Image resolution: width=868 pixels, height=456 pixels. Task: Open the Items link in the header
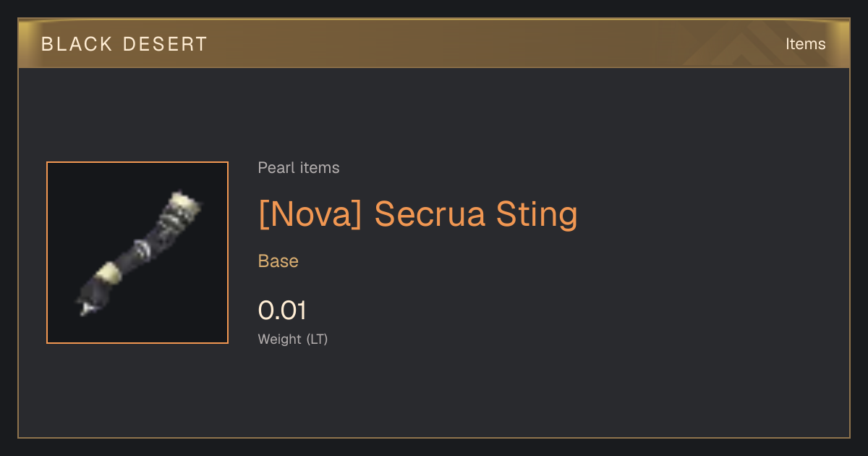tap(805, 44)
